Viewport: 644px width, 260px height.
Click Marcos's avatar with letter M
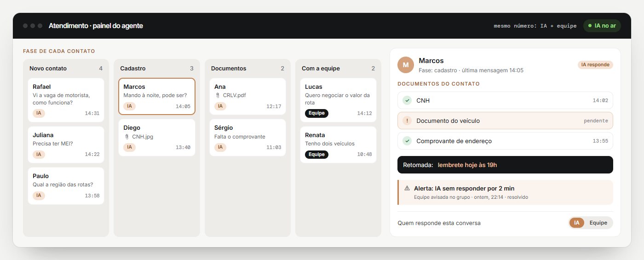pos(406,65)
